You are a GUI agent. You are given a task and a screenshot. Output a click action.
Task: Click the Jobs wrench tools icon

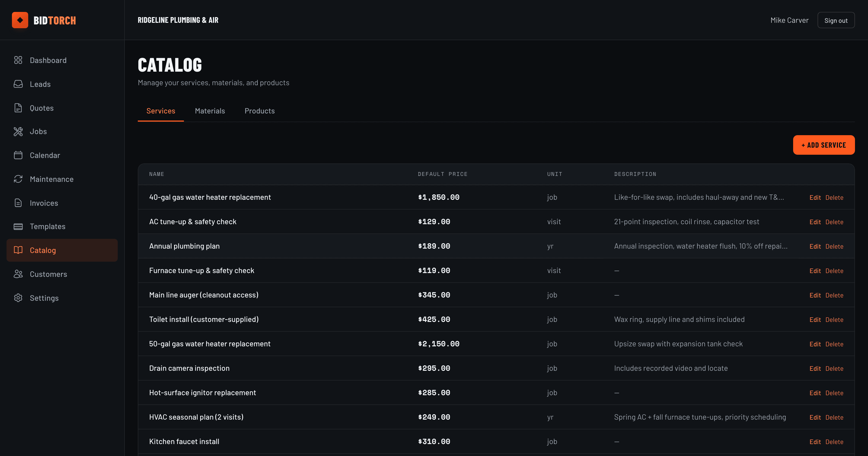click(x=18, y=132)
